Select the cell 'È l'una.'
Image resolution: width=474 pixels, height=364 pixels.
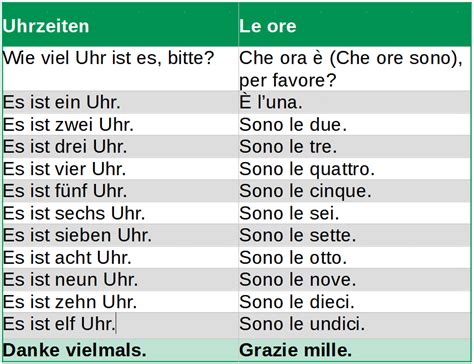pyautogui.click(x=355, y=102)
